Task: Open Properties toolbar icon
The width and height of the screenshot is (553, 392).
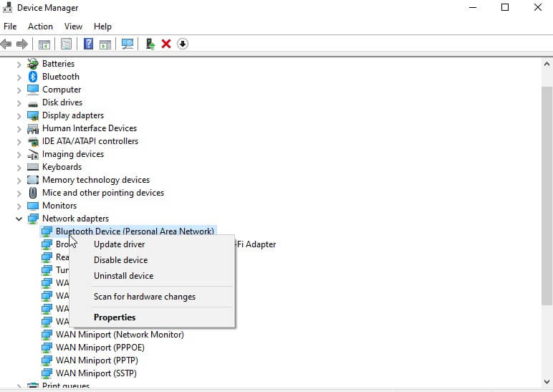Action: 67,44
